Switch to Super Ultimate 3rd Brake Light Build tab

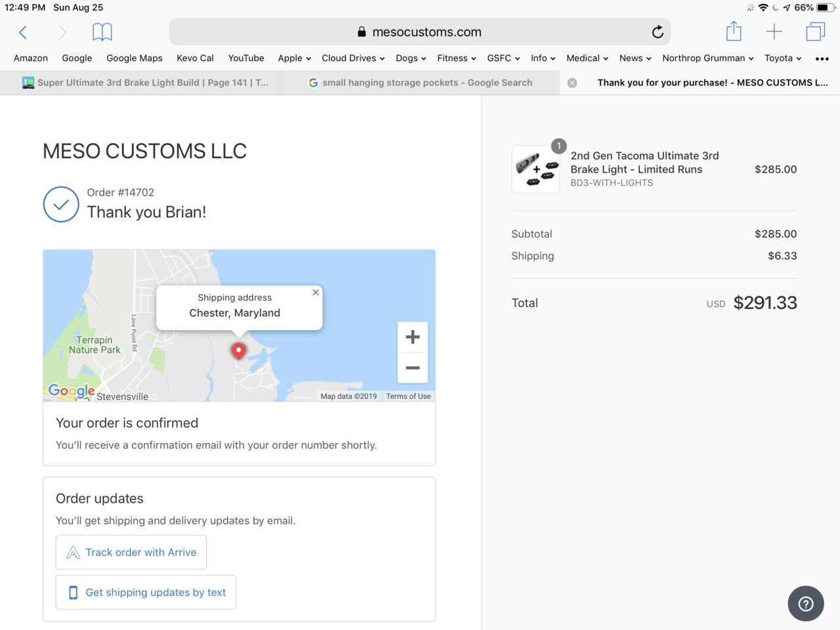(140, 83)
